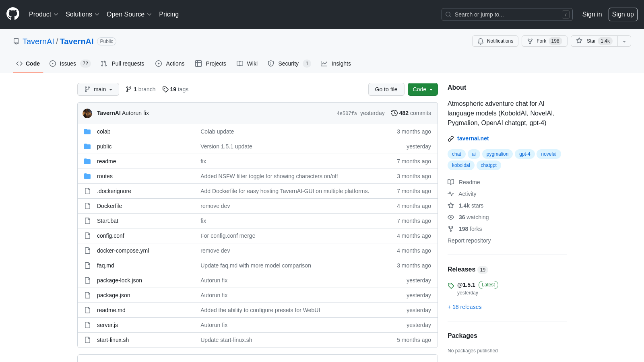Click the chatgpt topic tag
644x362 pixels.
[489, 165]
